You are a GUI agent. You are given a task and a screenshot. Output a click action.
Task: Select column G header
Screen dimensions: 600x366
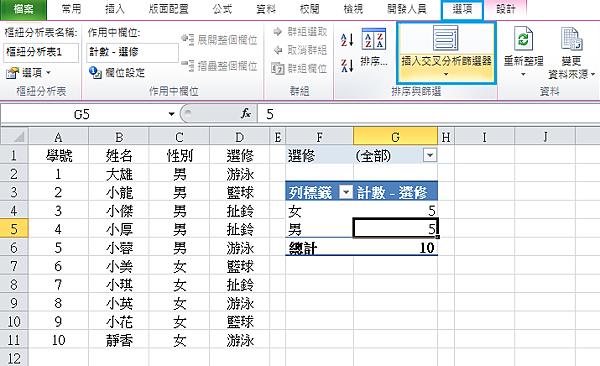395,137
